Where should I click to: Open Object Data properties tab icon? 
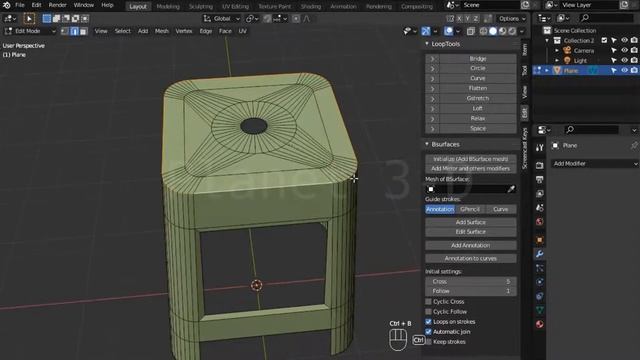tap(540, 310)
